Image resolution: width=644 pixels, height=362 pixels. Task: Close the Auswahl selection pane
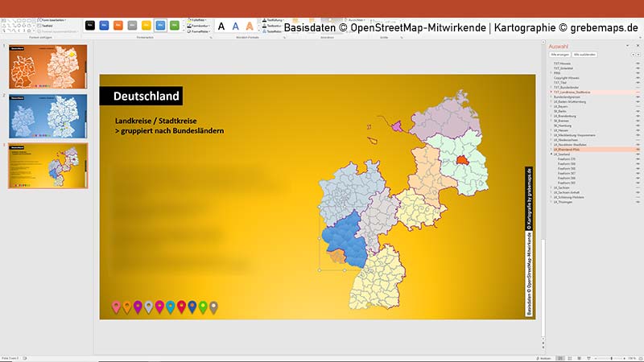(637, 47)
